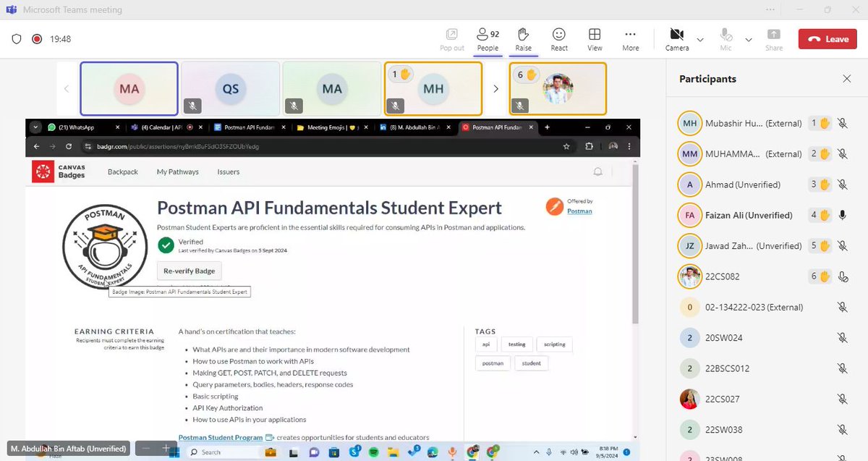The image size is (868, 461).
Task: Open the Postman issuer link
Action: [x=579, y=211]
